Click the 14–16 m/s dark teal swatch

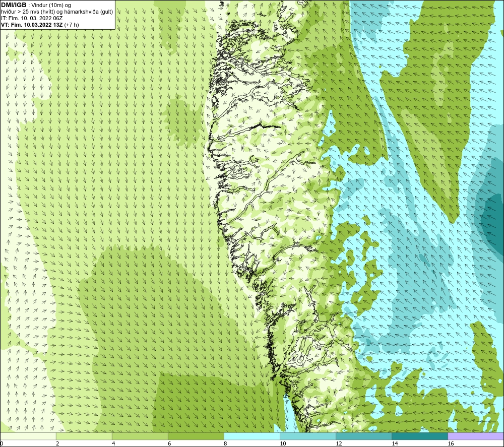tap(419, 436)
